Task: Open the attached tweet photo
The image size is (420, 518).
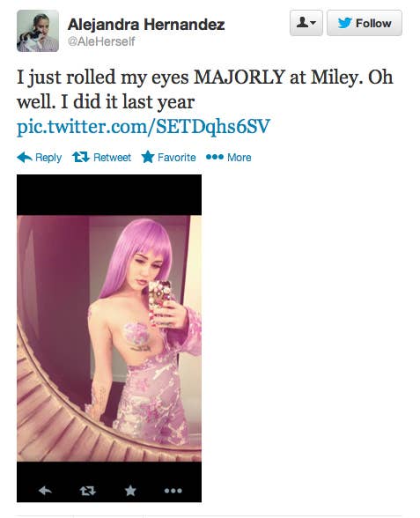Action: [x=109, y=338]
